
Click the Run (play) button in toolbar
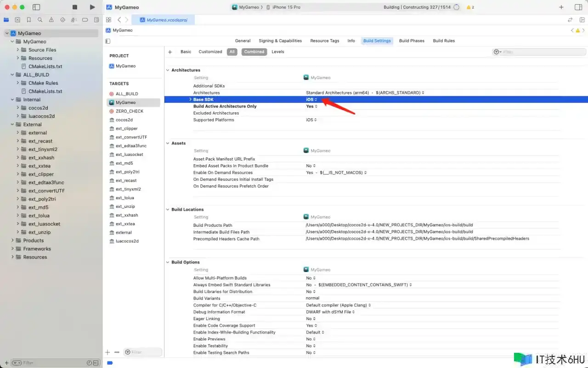click(92, 7)
